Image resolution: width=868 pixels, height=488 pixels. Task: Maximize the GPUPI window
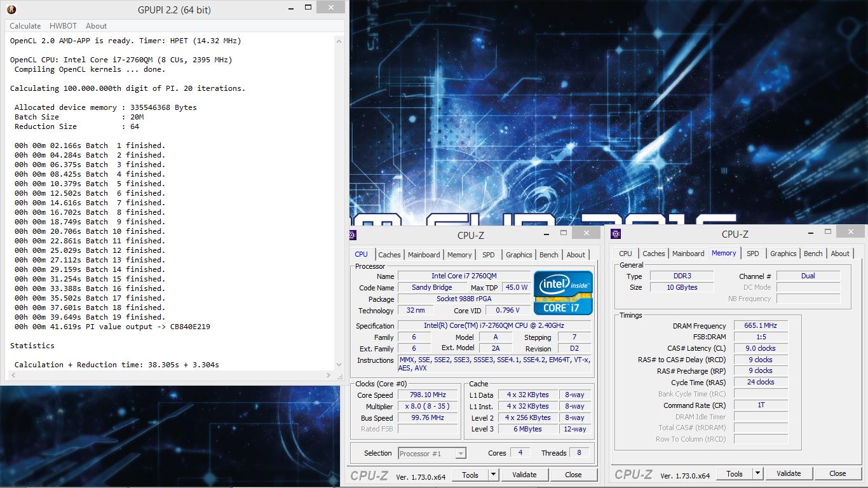pos(308,8)
